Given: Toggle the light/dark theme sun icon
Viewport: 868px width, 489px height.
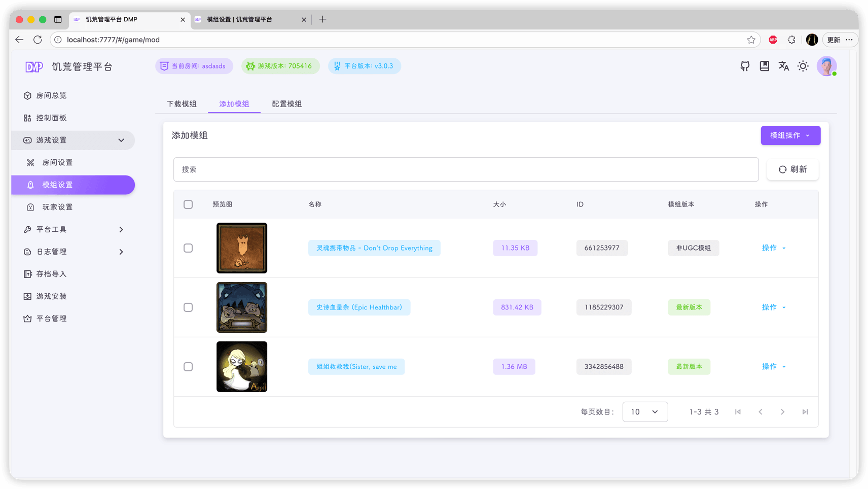Looking at the screenshot, I should pyautogui.click(x=803, y=66).
